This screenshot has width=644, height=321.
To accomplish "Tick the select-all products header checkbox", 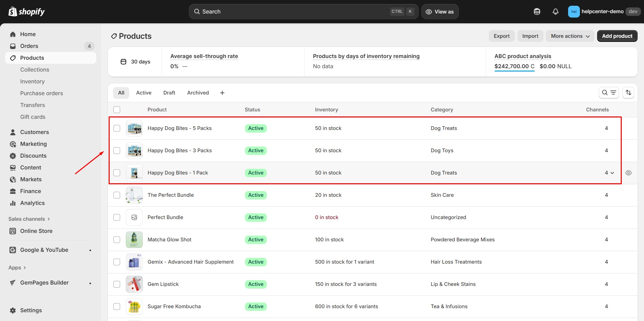I will (x=117, y=110).
